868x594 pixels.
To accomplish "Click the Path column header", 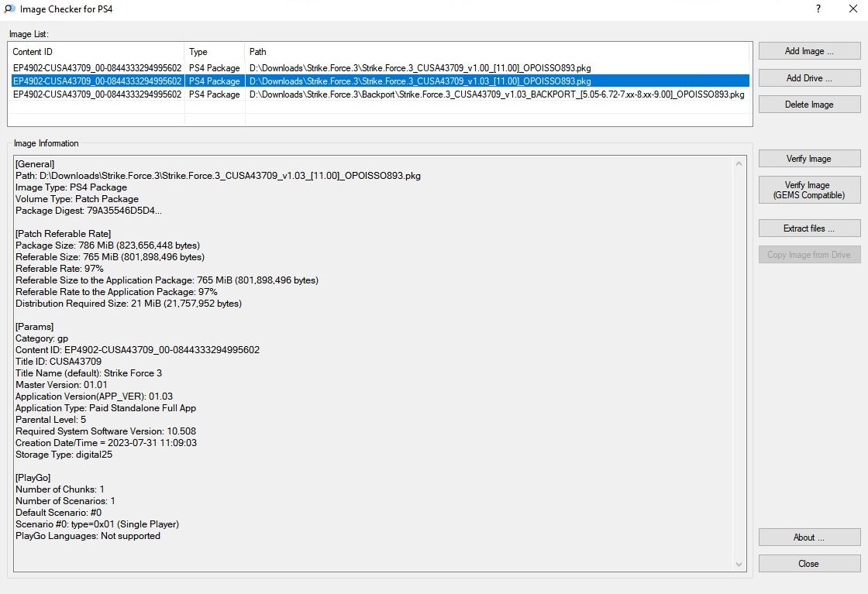I will pos(496,52).
